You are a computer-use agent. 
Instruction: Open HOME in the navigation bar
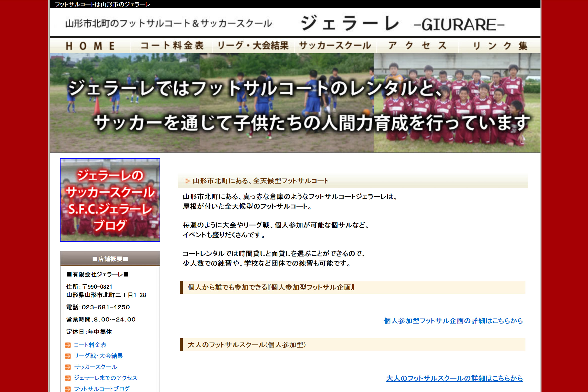(x=90, y=46)
